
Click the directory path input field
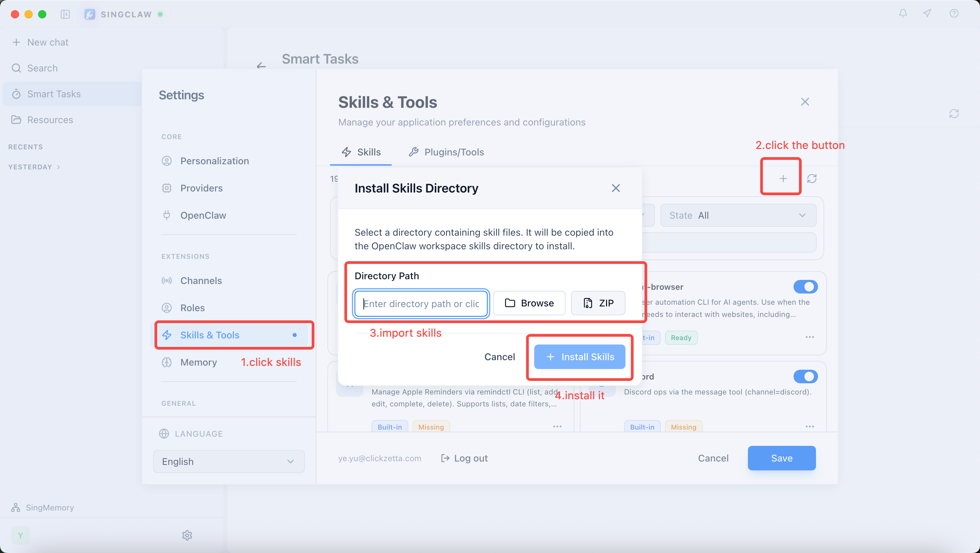click(x=421, y=303)
